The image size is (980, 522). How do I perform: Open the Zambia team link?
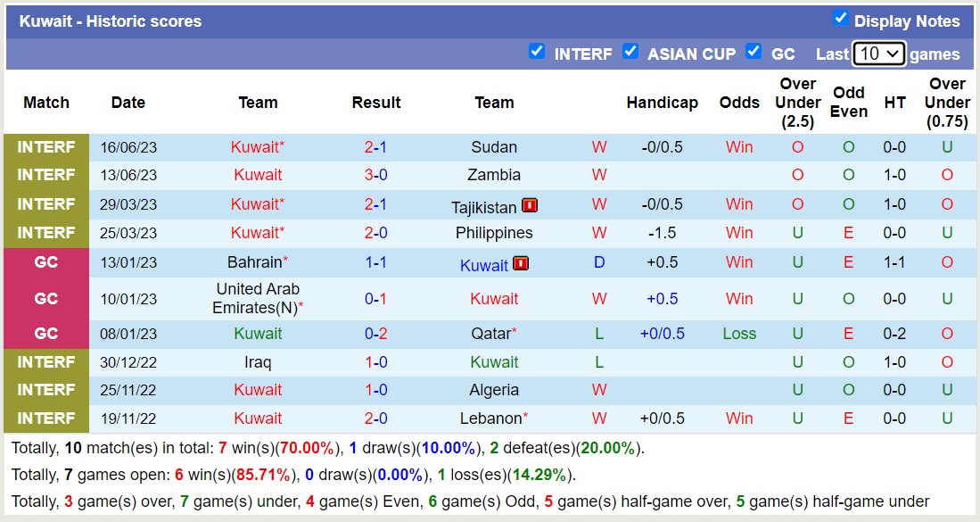(494, 175)
